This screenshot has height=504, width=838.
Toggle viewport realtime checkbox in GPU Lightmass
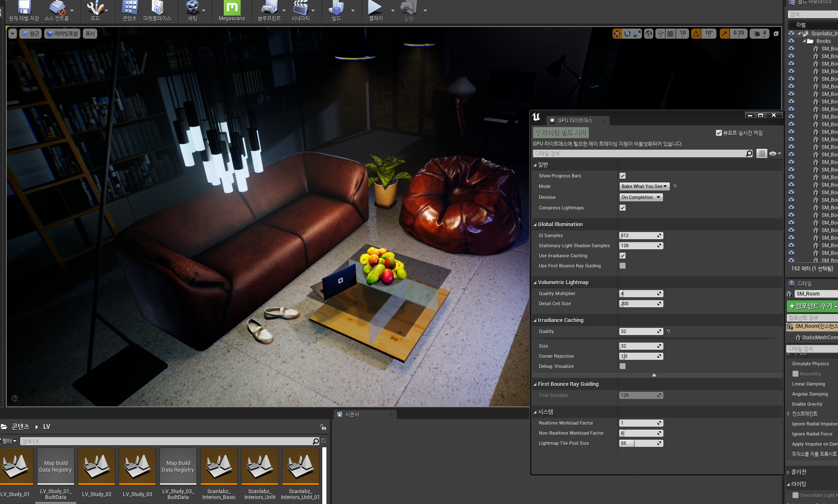pos(719,133)
